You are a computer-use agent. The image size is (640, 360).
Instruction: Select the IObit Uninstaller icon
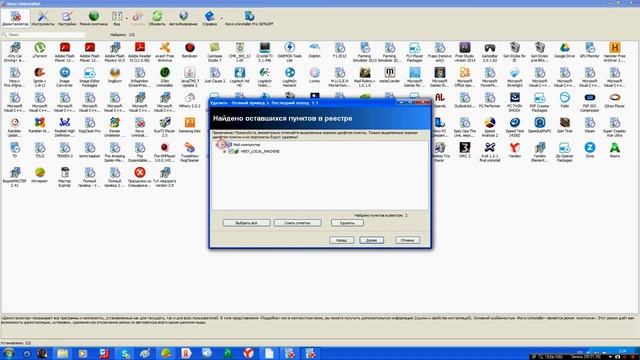tap(164, 77)
